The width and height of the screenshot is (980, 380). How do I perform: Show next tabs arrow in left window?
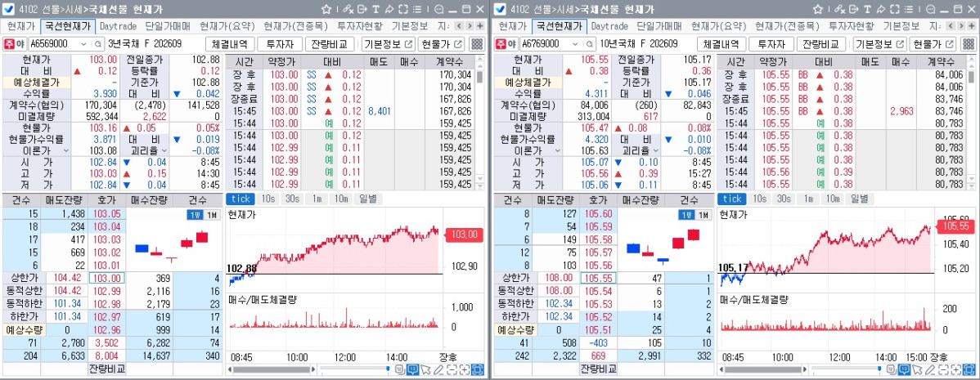[x=469, y=26]
